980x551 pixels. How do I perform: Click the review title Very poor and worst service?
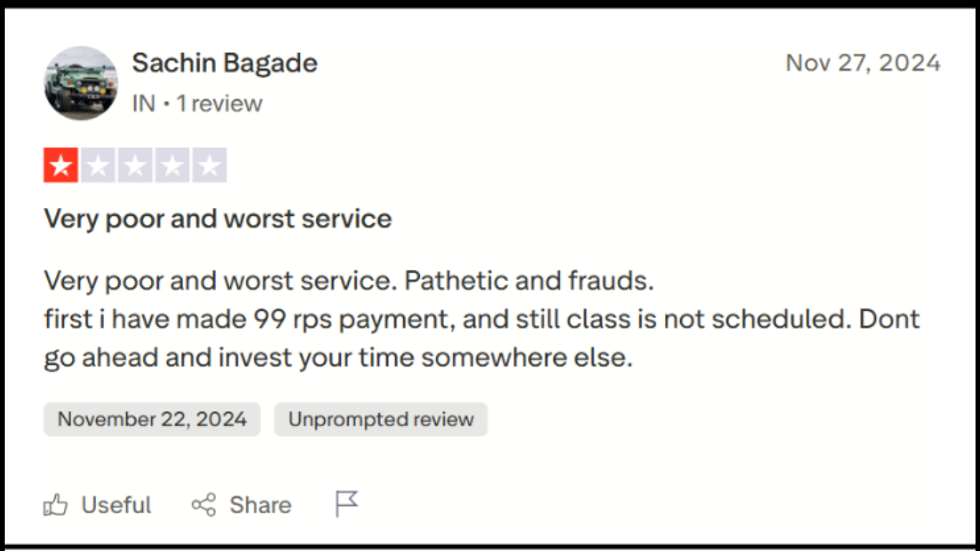coord(217,219)
